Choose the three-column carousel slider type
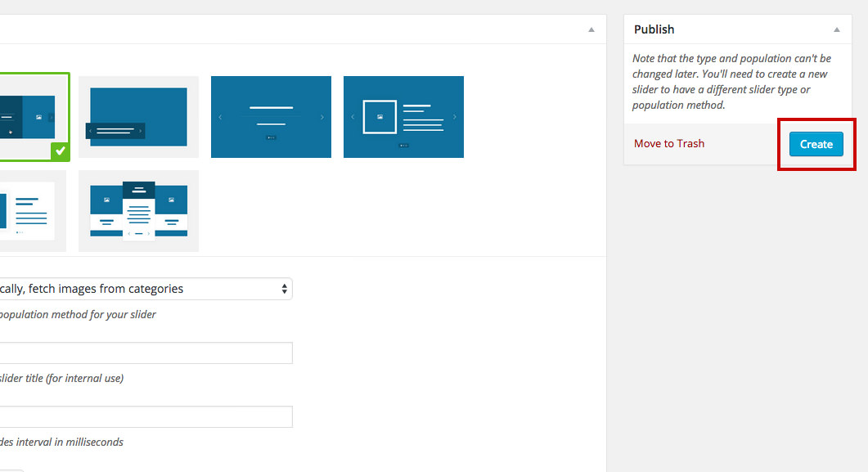The height and width of the screenshot is (472, 868). pos(138,211)
